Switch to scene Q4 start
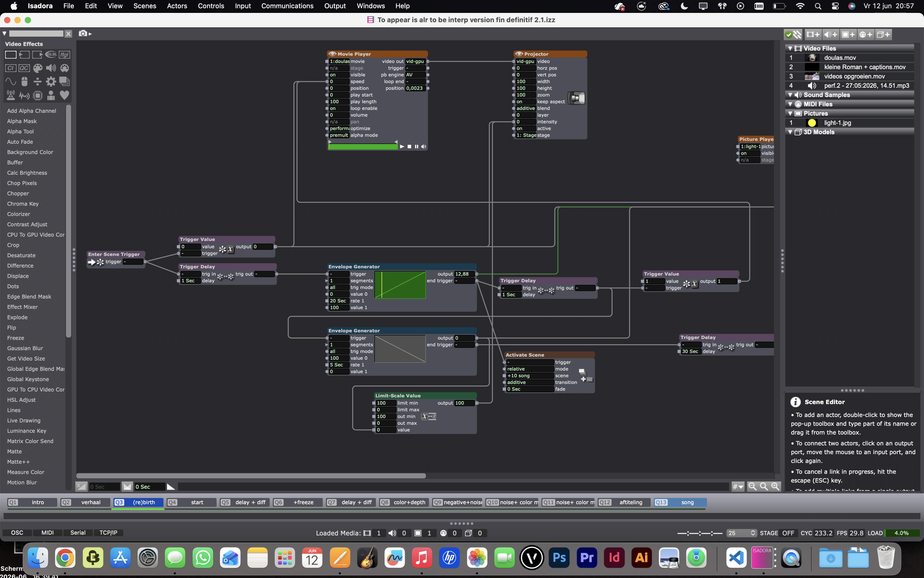Screen dimensions: 924x578 [x=191, y=502]
